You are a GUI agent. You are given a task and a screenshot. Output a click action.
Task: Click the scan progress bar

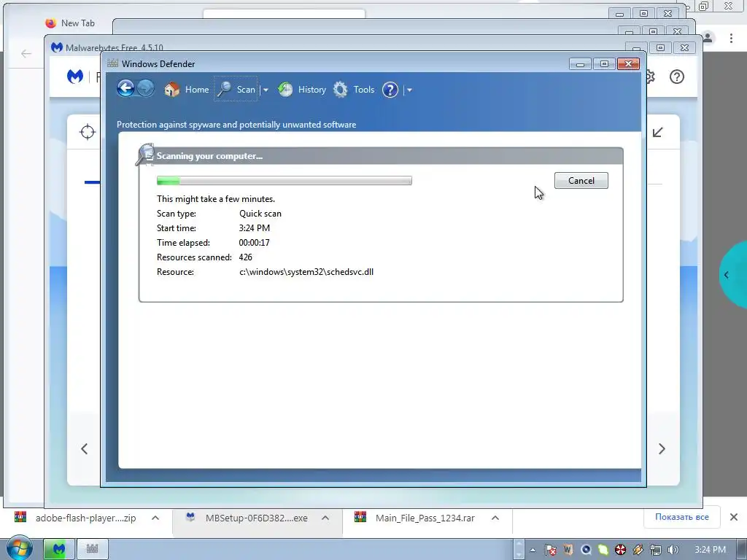coord(285,181)
